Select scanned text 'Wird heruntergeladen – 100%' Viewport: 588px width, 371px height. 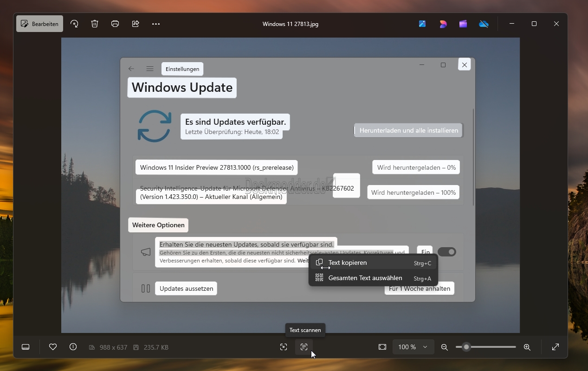(x=414, y=192)
